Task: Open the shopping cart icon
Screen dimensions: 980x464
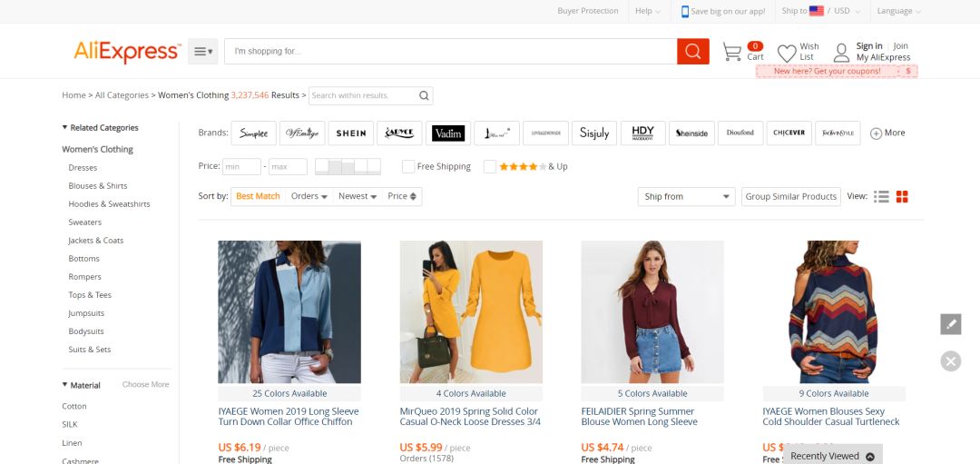Action: 732,51
